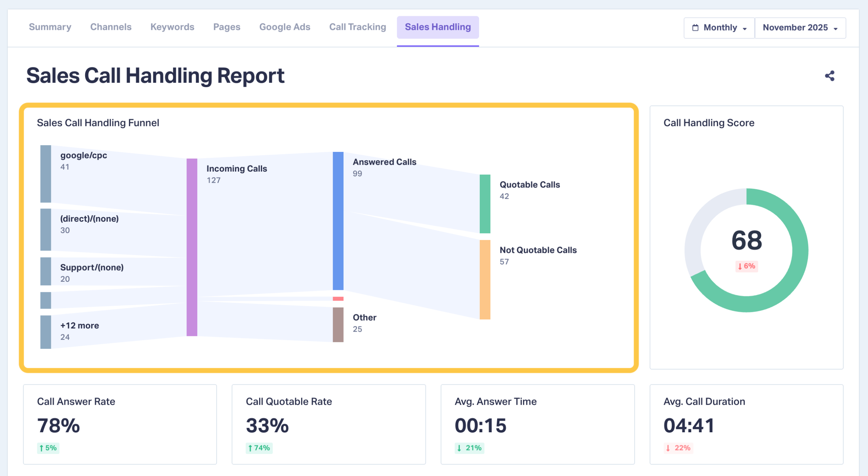Open the Monthly period dropdown
Screen dimensions: 868x476
click(x=719, y=27)
